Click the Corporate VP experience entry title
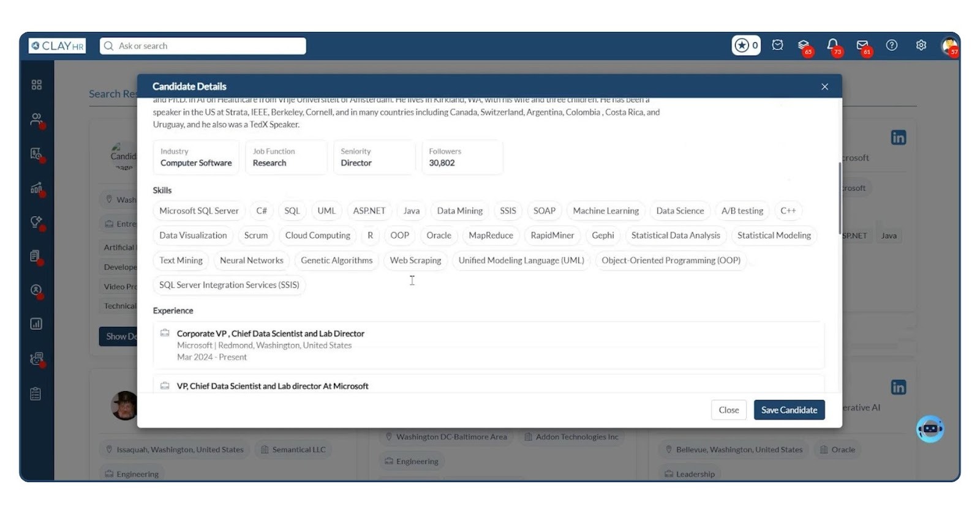Image resolution: width=980 pixels, height=514 pixels. click(x=271, y=333)
